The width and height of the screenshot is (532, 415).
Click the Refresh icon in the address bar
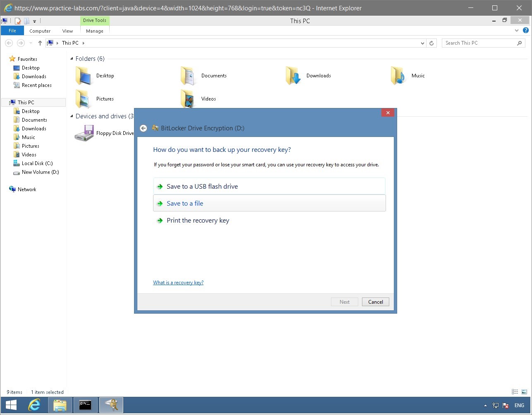431,43
